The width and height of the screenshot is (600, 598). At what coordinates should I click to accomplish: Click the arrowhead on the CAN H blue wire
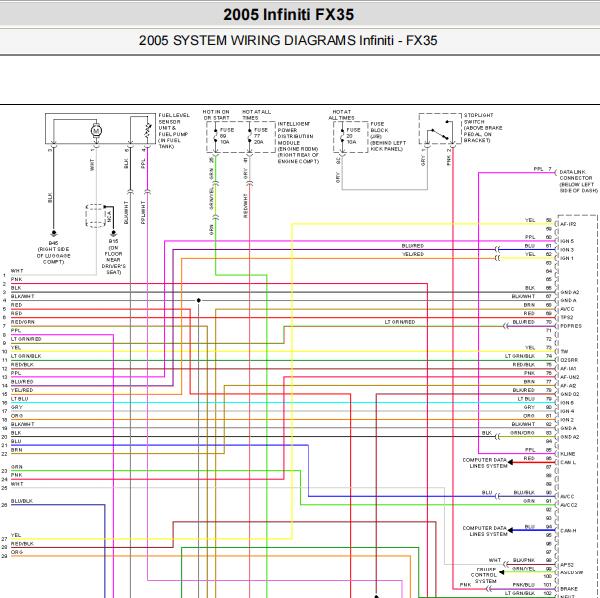pyautogui.click(x=510, y=530)
